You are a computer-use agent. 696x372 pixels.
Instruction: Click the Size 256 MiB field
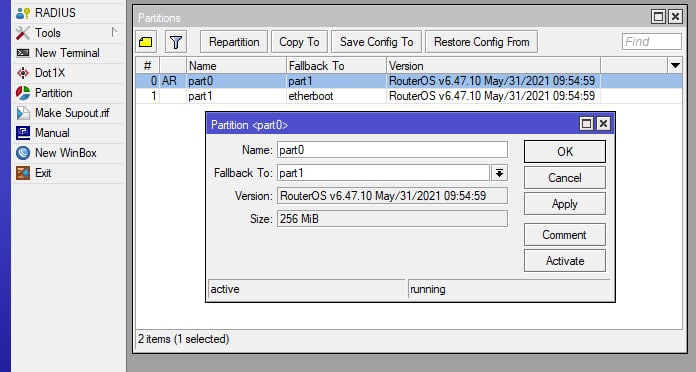(392, 219)
